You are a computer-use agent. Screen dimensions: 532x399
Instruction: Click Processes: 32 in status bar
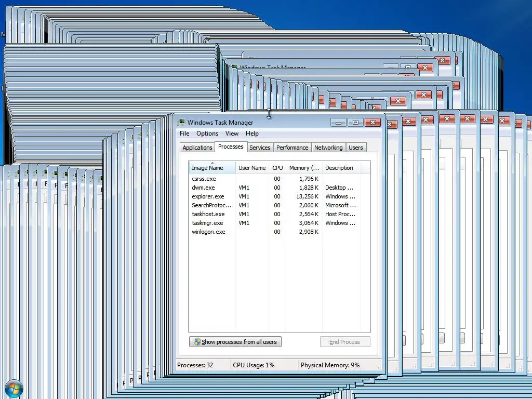pyautogui.click(x=195, y=365)
